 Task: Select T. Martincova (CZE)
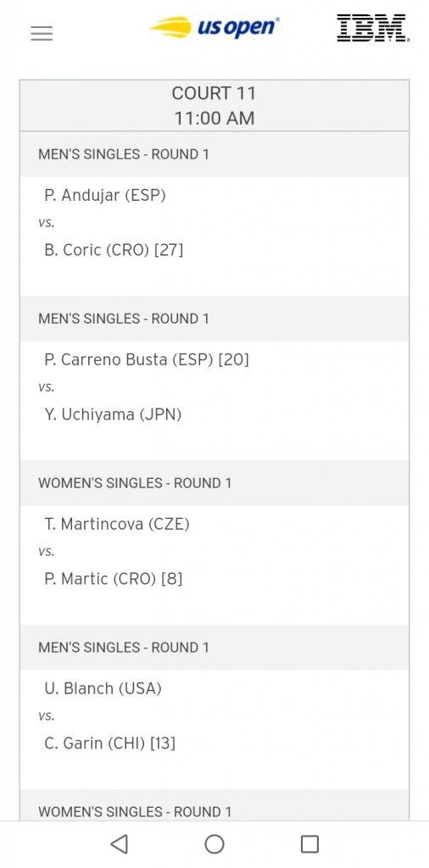tap(117, 524)
